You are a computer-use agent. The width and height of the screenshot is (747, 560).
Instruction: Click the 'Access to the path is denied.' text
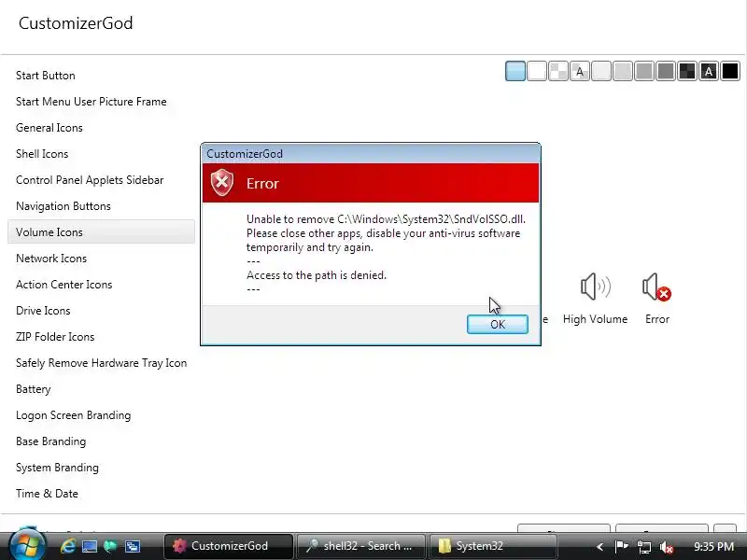317,275
